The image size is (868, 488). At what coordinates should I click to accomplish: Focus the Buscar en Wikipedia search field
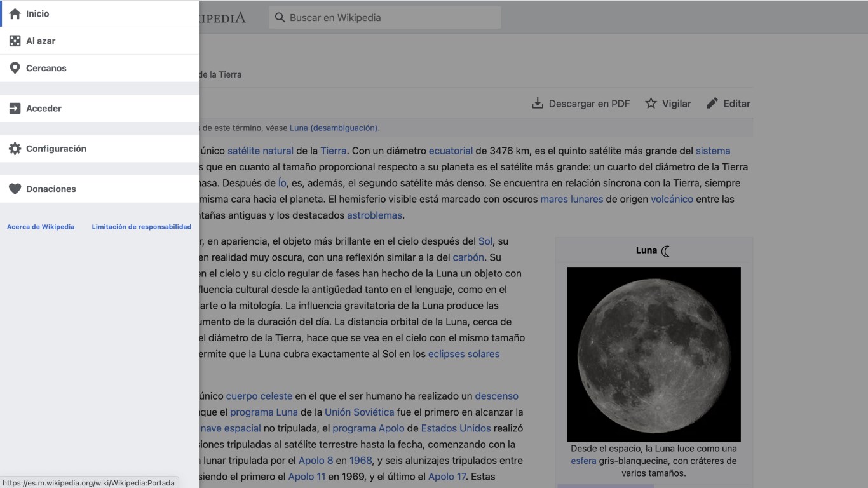point(385,18)
